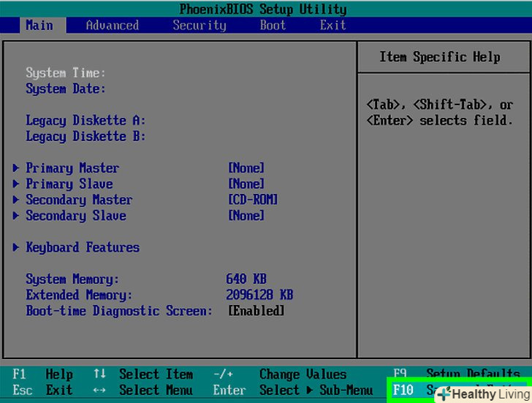Click the F1 Help key hint
This screenshot has height=403, width=532.
[44, 374]
